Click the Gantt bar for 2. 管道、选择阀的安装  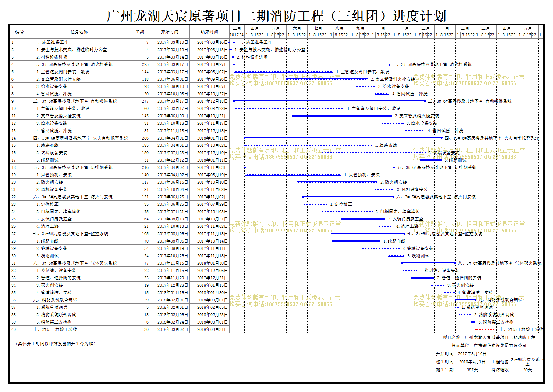[423, 278]
